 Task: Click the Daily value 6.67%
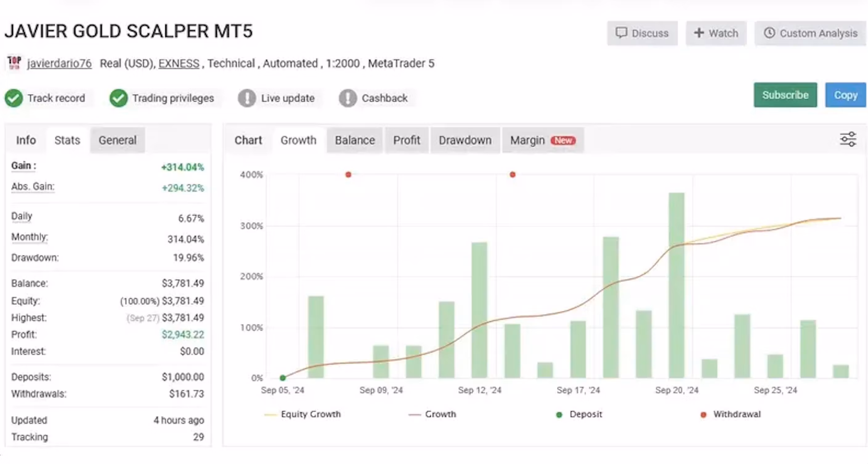pos(191,218)
